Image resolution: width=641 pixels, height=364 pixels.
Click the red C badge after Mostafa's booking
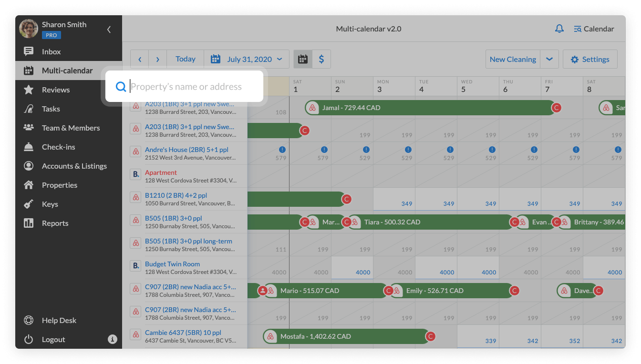point(431,336)
